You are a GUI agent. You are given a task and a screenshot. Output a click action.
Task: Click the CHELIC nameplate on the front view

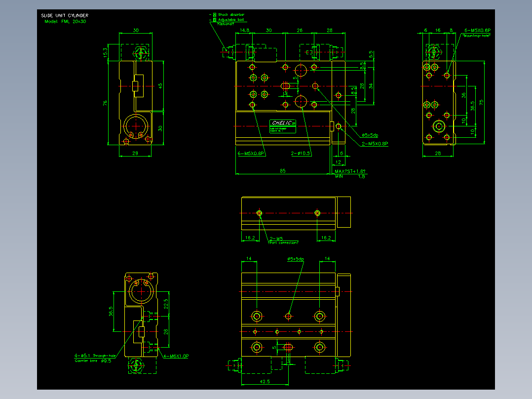coord(283,126)
